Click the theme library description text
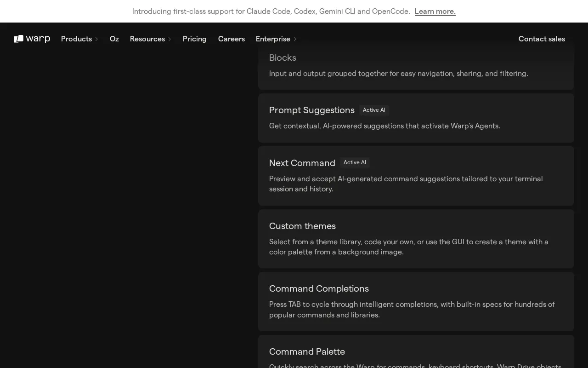The width and height of the screenshot is (588, 368). pos(409,247)
